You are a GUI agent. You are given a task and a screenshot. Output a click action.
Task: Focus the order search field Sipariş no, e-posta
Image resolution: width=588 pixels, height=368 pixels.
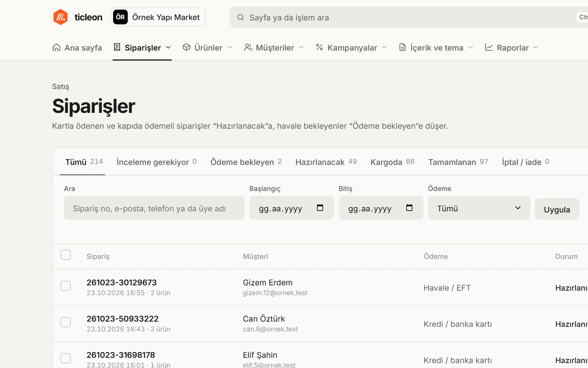click(154, 208)
